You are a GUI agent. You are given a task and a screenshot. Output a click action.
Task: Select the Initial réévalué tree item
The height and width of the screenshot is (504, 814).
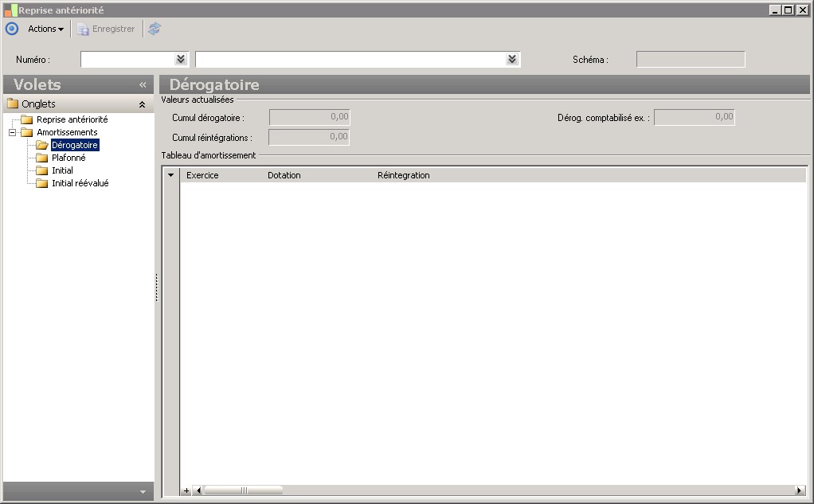80,183
